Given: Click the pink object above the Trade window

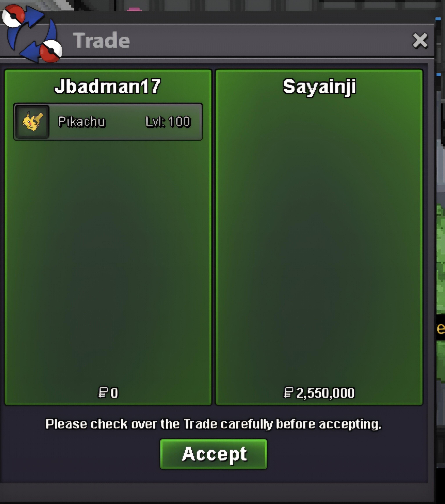Looking at the screenshot, I should click(134, 9).
